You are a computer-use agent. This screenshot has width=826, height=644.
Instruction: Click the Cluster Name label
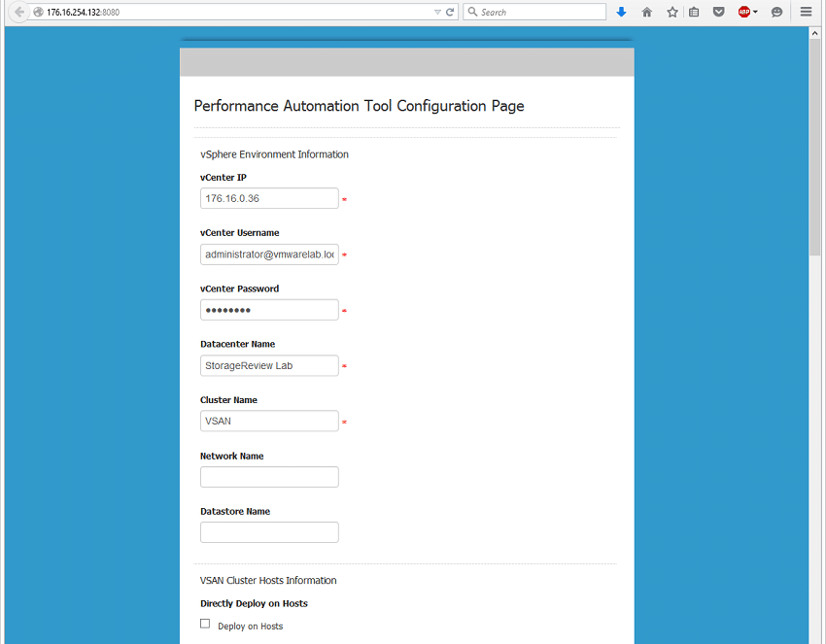pyautogui.click(x=228, y=399)
